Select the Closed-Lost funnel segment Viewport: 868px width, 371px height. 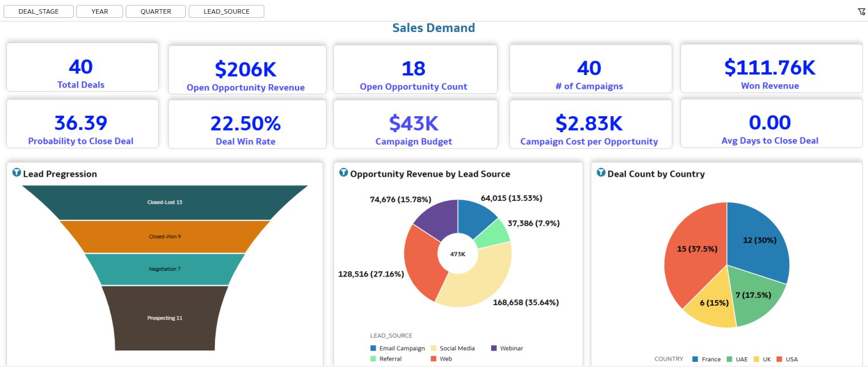pos(165,202)
